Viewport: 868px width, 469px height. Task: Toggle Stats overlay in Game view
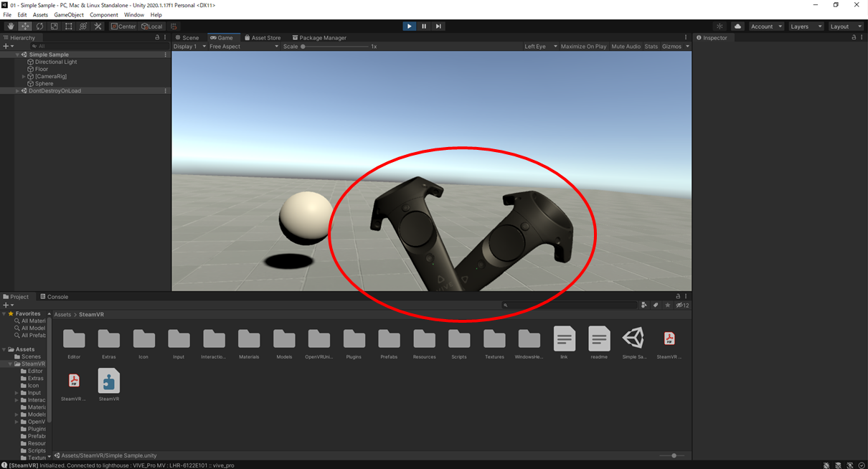tap(651, 46)
